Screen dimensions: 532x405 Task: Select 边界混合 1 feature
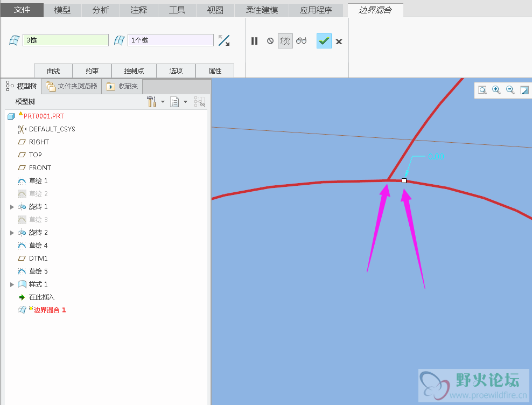tap(50, 310)
